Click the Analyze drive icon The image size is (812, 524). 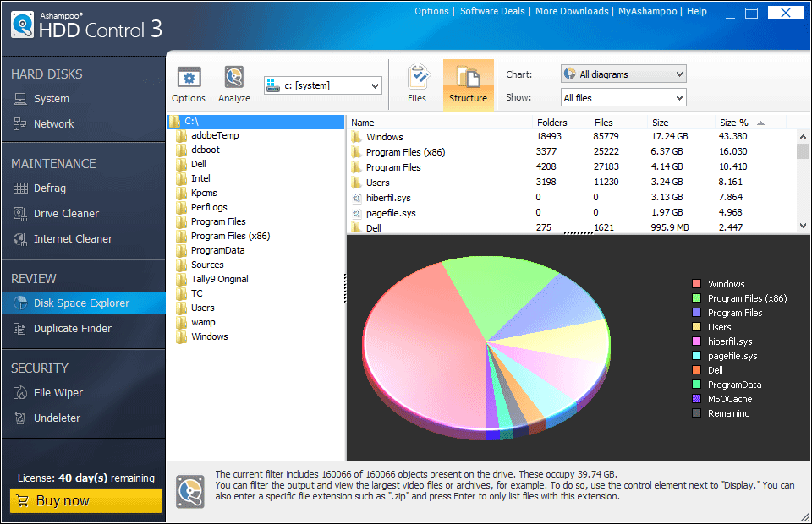[234, 78]
